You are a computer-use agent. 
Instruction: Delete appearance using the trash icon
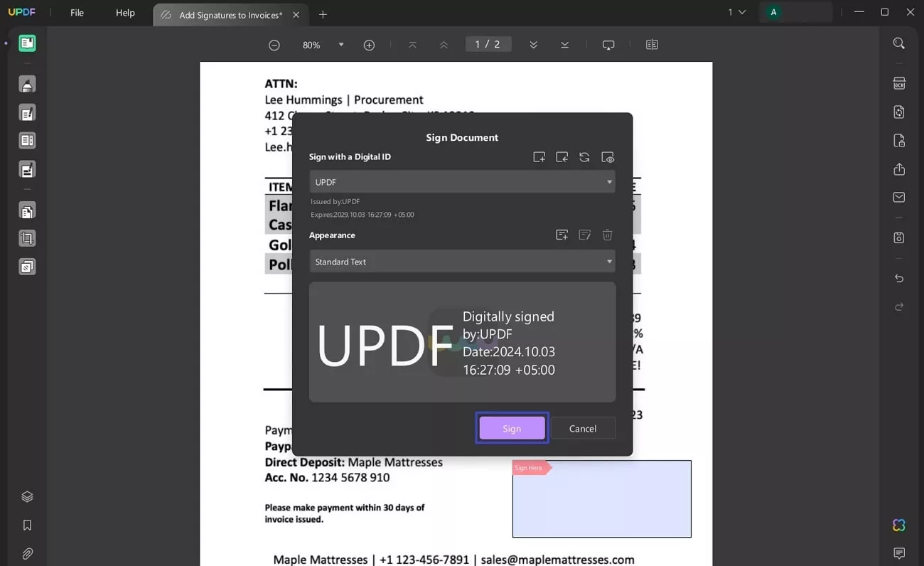[608, 235]
